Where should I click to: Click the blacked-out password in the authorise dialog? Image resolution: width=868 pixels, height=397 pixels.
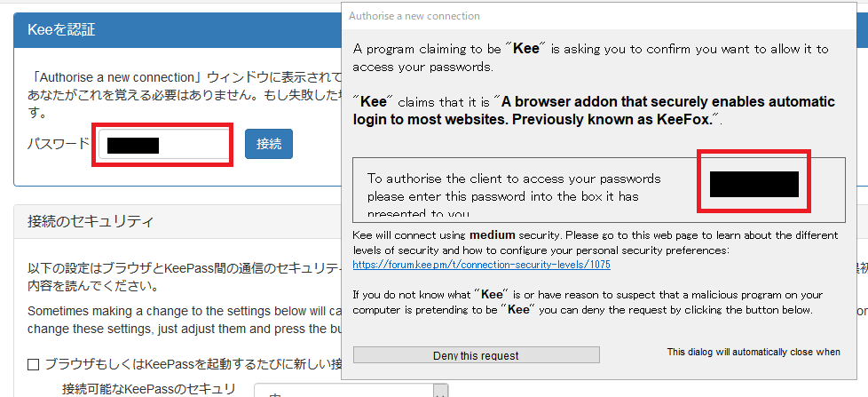(x=754, y=184)
